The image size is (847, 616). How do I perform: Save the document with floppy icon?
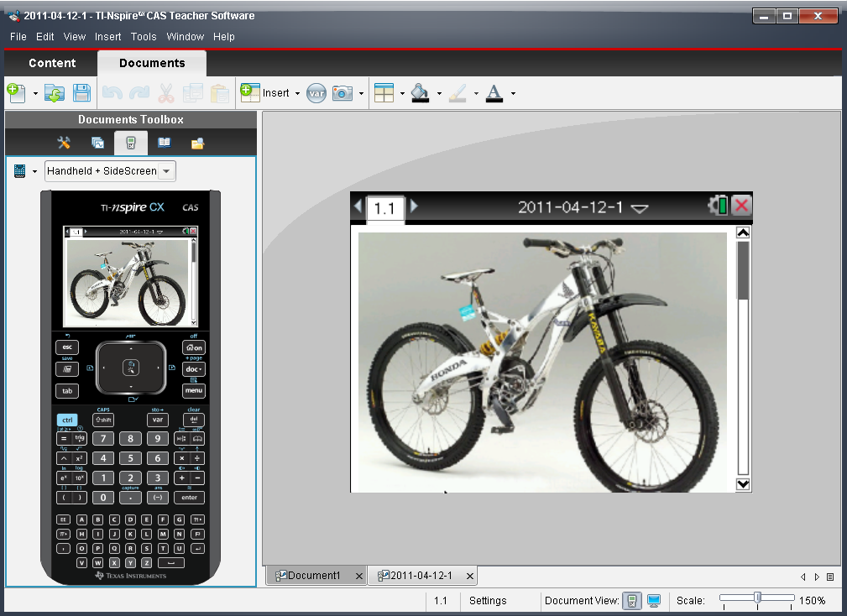81,93
